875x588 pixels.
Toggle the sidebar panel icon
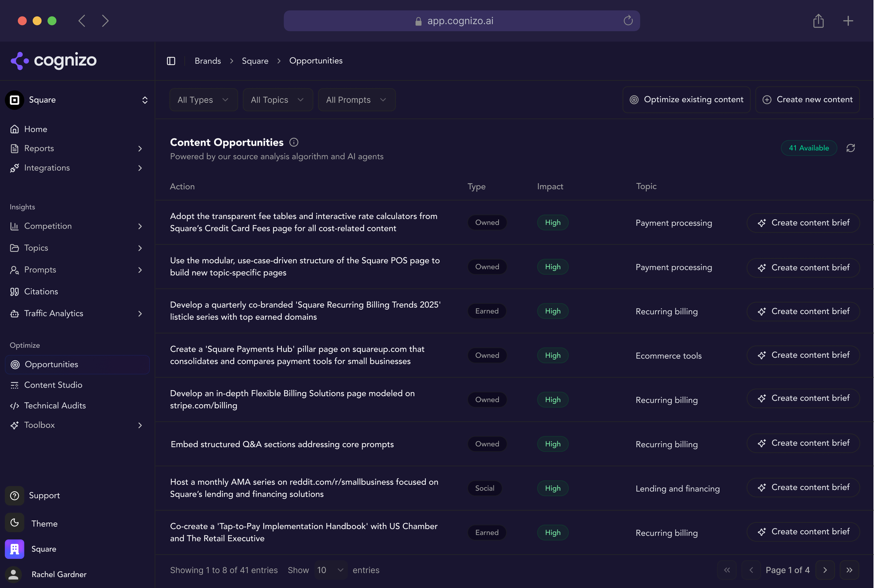click(x=171, y=61)
